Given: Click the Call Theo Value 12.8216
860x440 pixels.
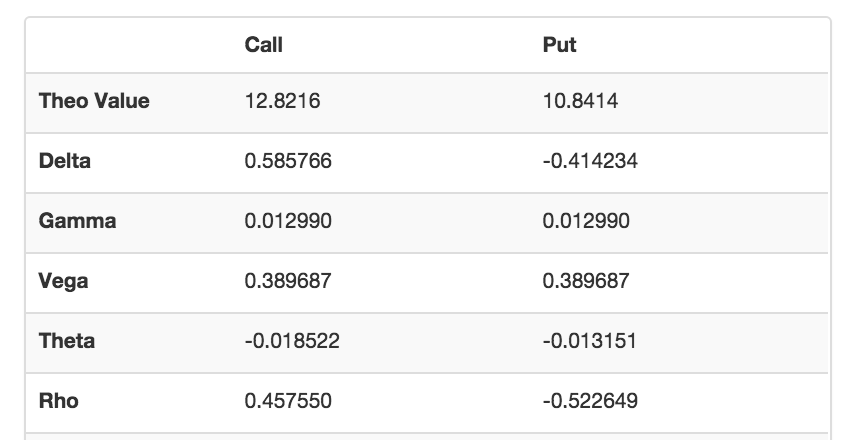Looking at the screenshot, I should click(x=282, y=101).
